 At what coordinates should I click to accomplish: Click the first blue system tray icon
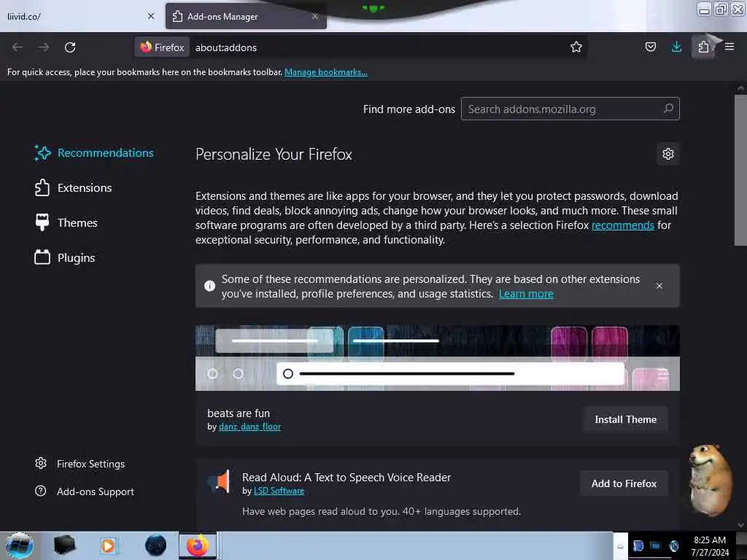click(x=638, y=545)
